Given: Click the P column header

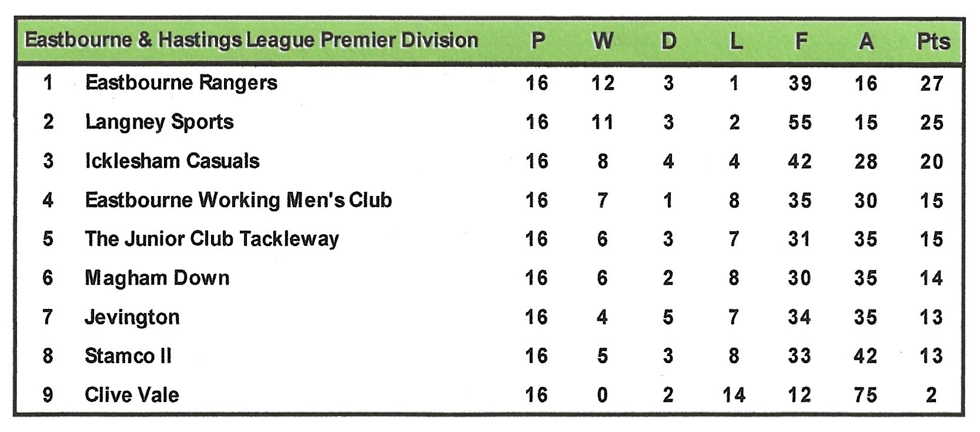Looking at the screenshot, I should point(537,41).
